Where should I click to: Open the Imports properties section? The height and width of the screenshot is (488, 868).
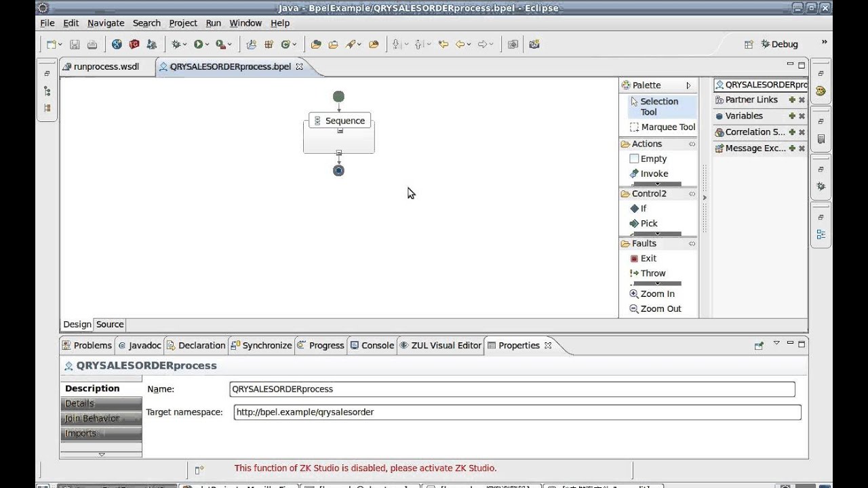coord(101,433)
